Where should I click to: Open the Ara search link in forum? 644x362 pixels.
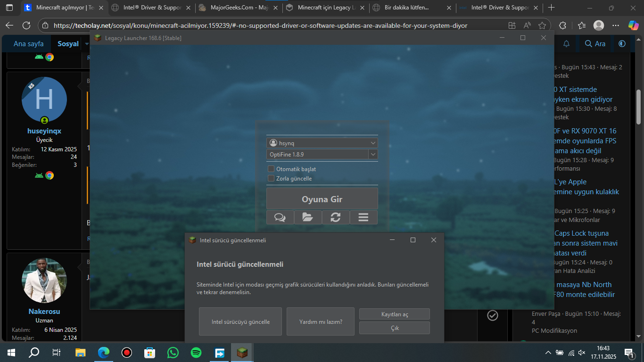(595, 44)
